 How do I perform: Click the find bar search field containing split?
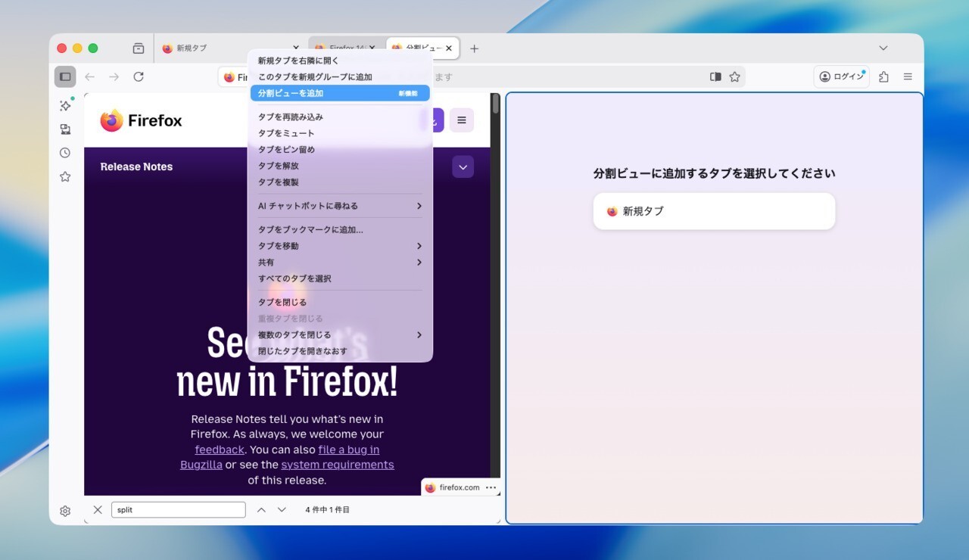pyautogui.click(x=179, y=510)
